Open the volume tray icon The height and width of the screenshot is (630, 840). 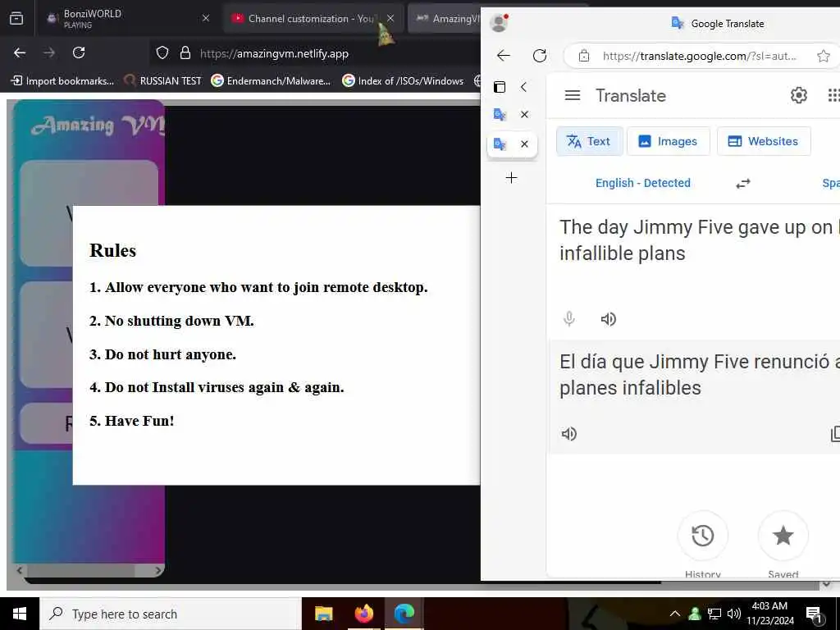[x=734, y=614]
